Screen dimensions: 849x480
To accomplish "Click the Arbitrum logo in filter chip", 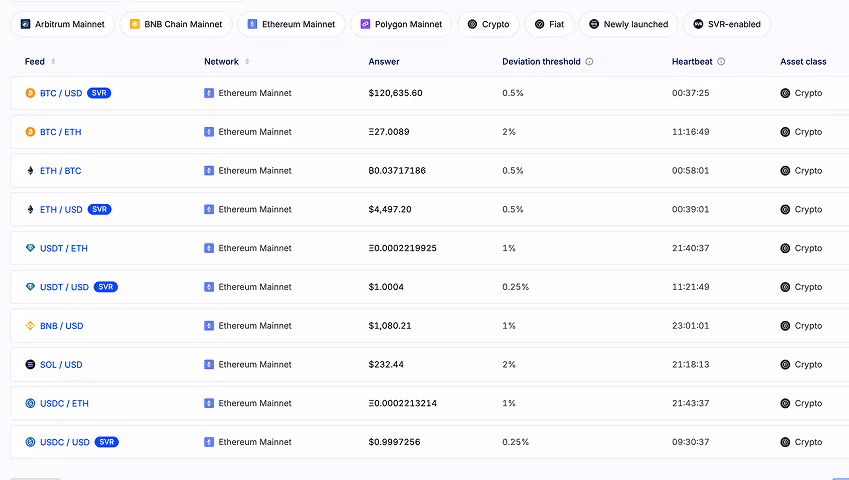I will pos(25,24).
